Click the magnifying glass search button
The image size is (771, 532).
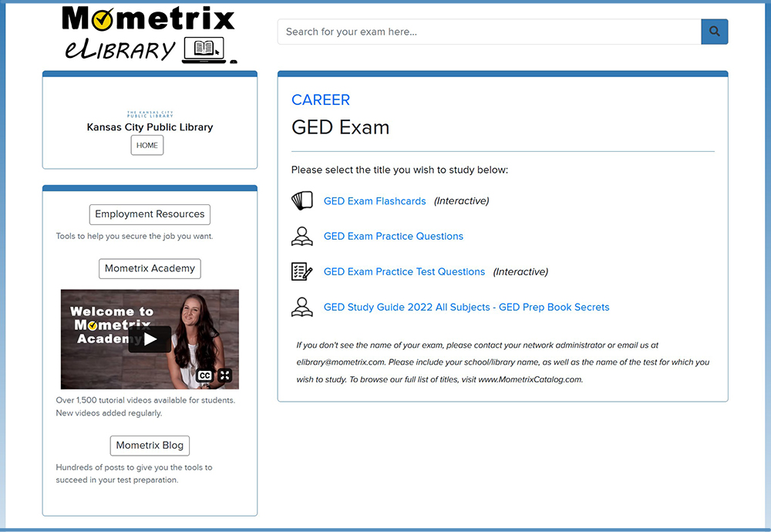click(714, 32)
